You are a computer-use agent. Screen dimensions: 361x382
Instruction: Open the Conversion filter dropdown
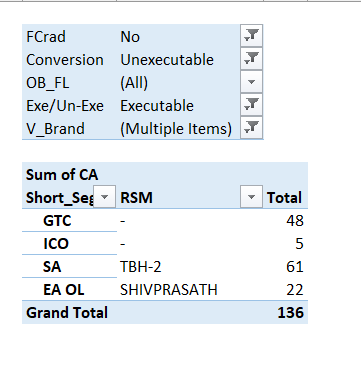(252, 59)
